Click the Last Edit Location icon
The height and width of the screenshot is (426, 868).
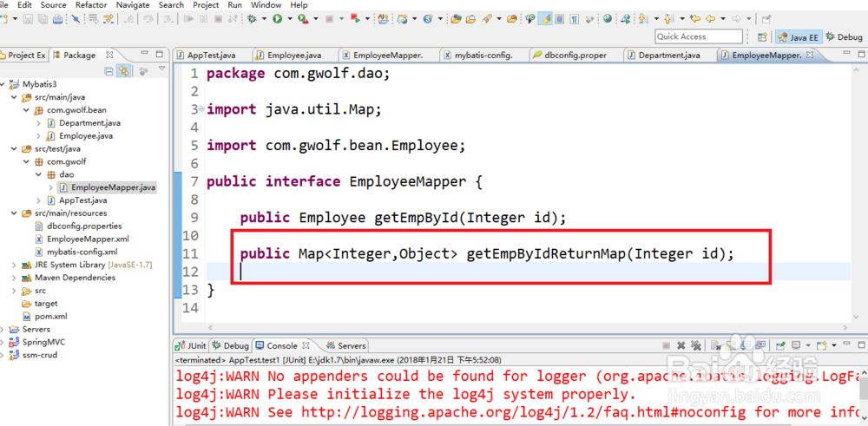[x=694, y=19]
